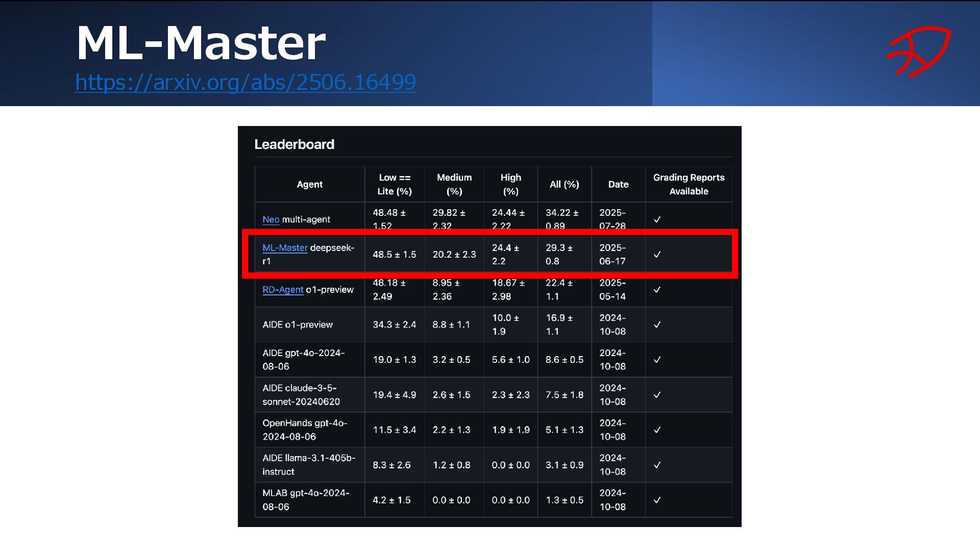Viewport: 980px width, 551px height.
Task: Click checkmark in AIDE gpt-4o-2024-08-06 row
Action: pyautogui.click(x=657, y=360)
